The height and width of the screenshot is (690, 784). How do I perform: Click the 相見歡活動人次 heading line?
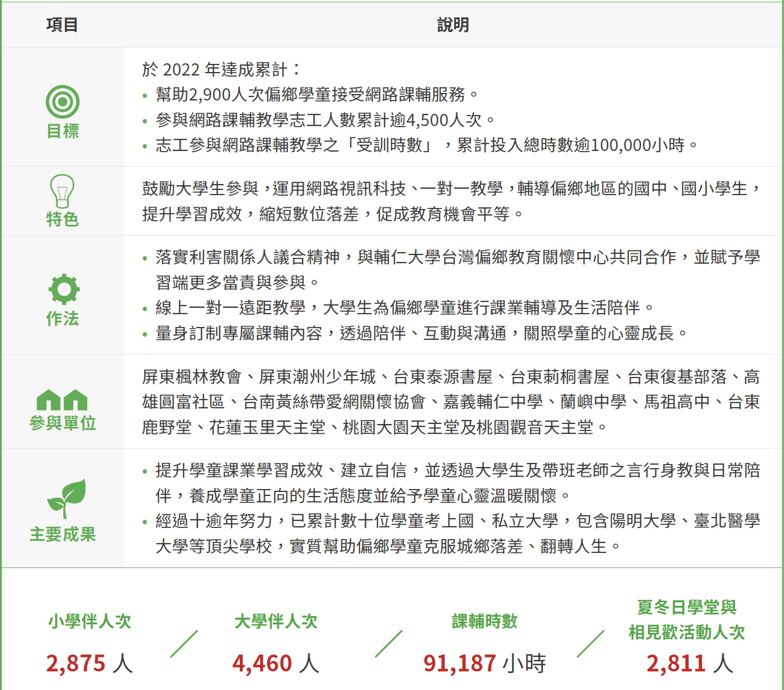(687, 632)
